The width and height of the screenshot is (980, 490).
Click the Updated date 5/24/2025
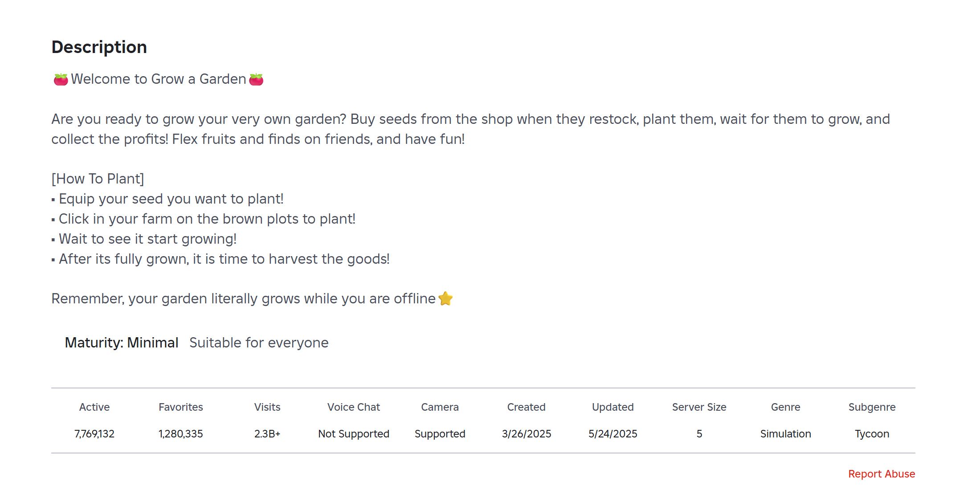coord(612,434)
